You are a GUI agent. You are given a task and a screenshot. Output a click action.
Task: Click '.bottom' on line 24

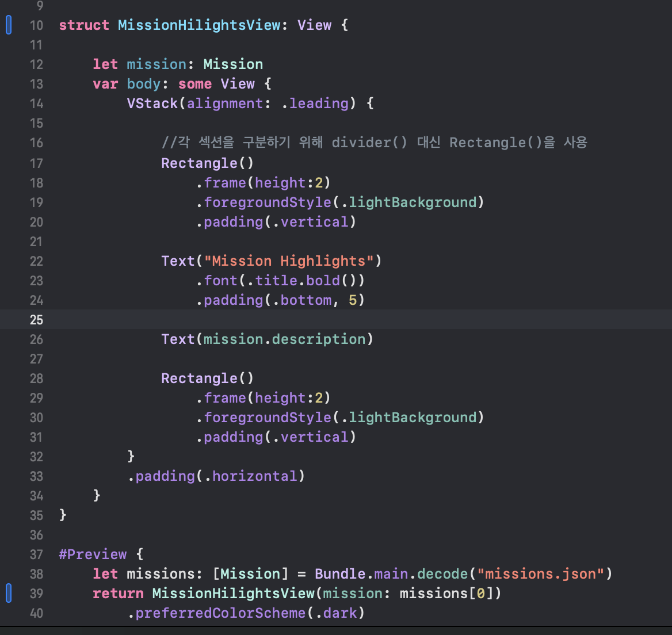pos(301,300)
